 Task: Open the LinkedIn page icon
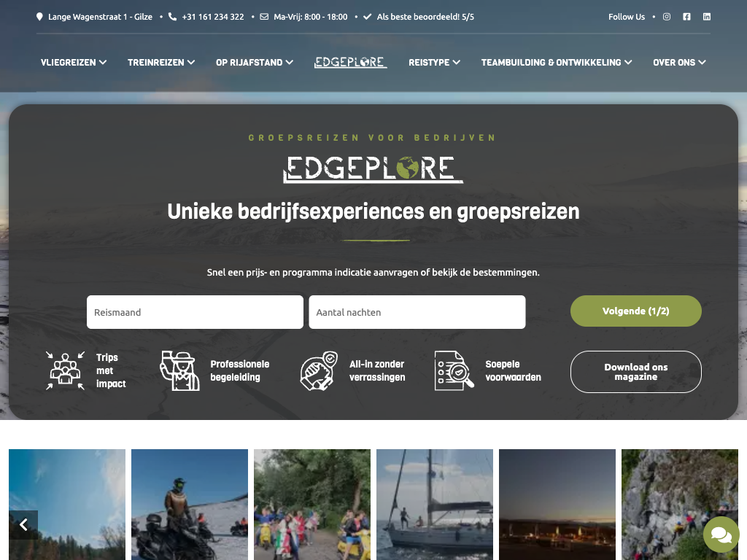(706, 17)
